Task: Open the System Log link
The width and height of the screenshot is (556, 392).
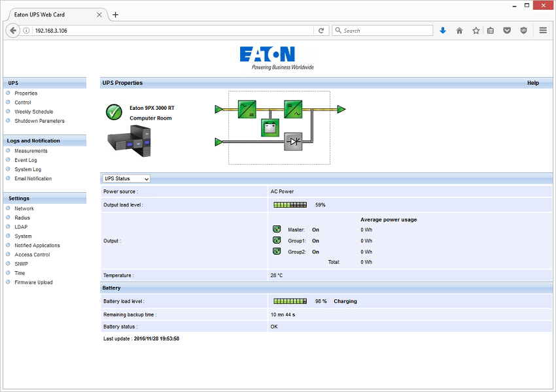Action: pyautogui.click(x=27, y=169)
